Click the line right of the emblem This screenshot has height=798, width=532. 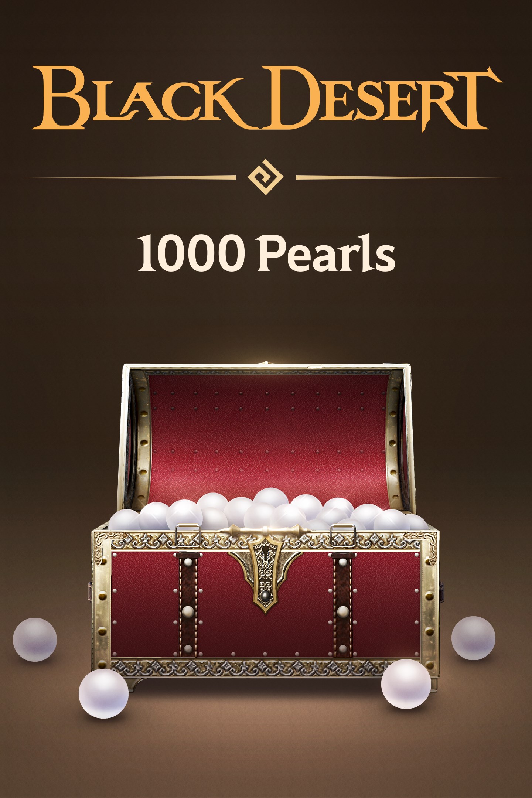point(403,177)
